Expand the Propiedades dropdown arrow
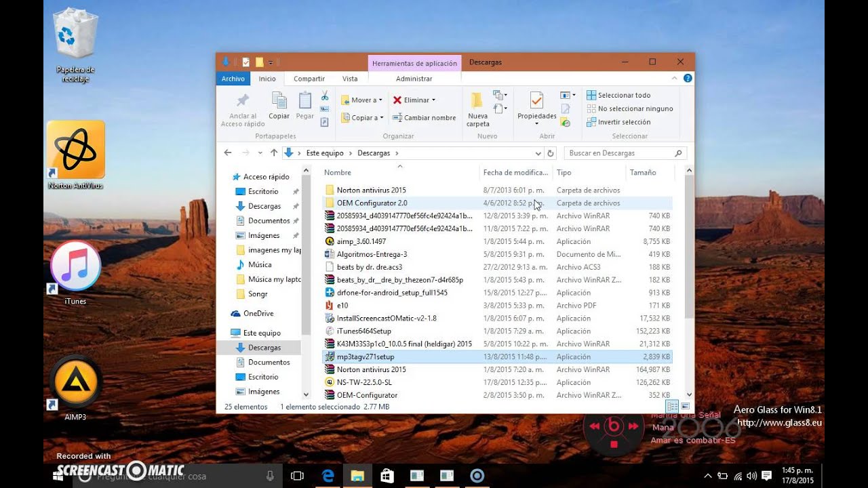Screen dimensions: 868x488 536,124
